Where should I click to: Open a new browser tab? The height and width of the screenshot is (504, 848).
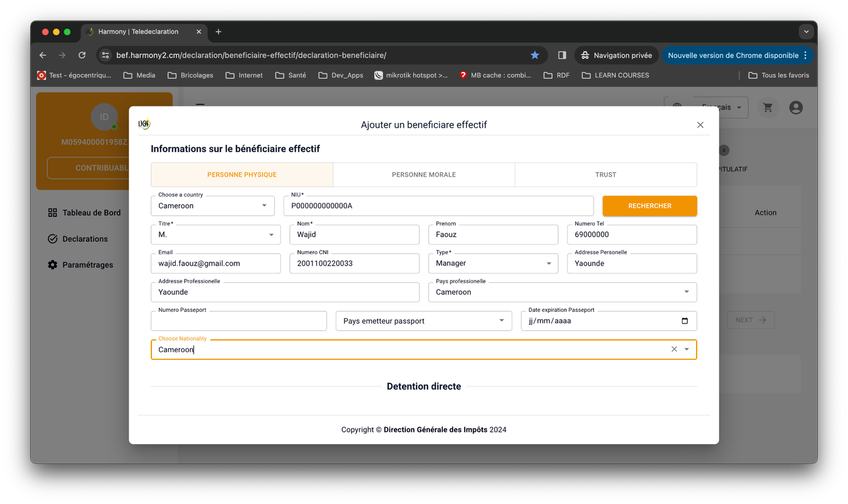point(219,31)
